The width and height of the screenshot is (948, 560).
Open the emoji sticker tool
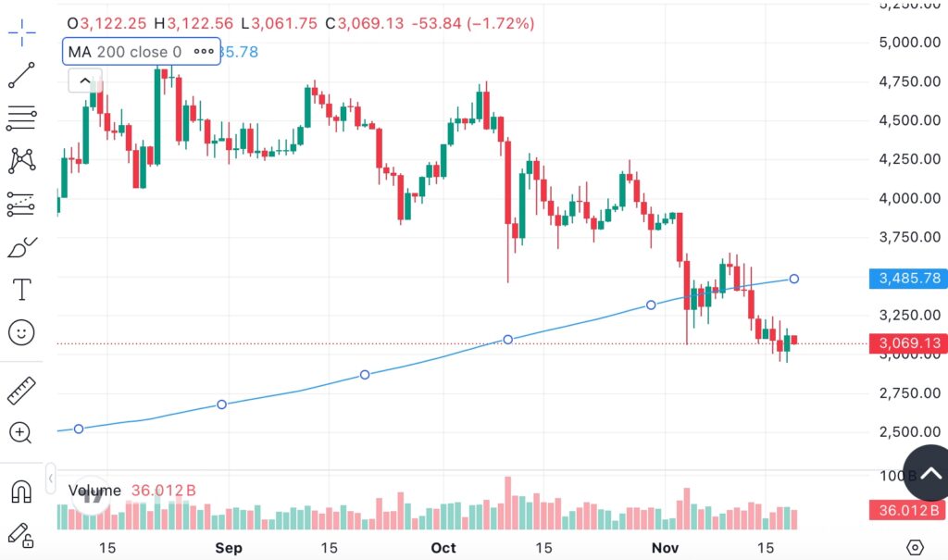(x=22, y=332)
